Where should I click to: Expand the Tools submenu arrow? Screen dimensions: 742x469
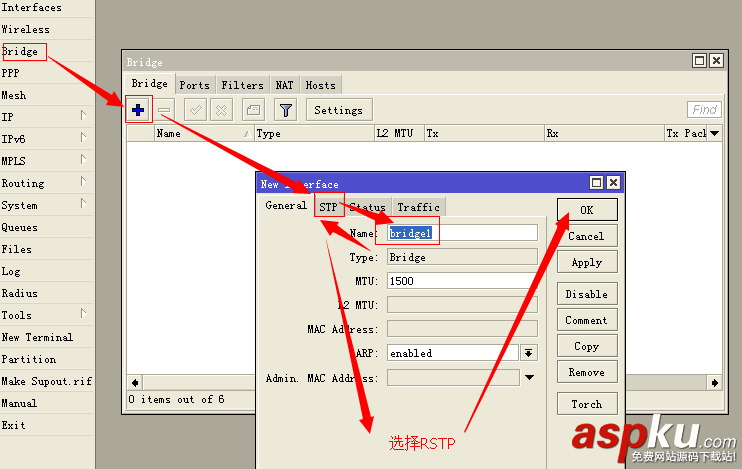(x=83, y=313)
